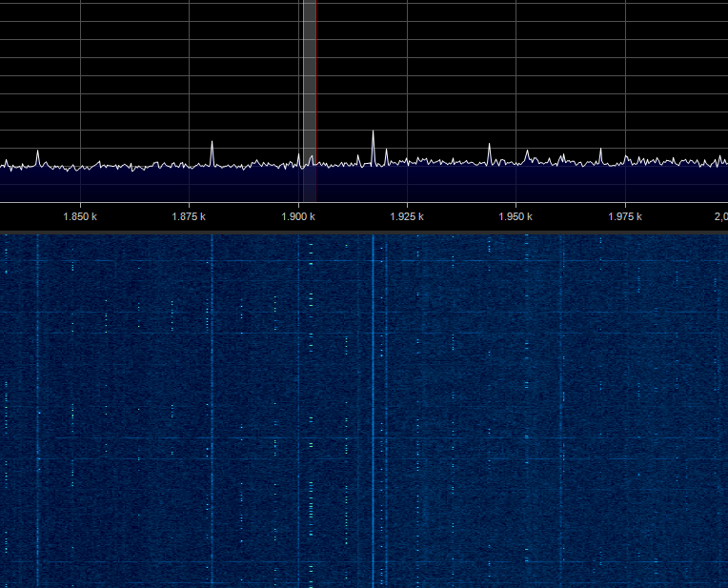Viewport: 728px width, 588px height.
Task: Click the 1.900 k frequency axis label
Action: coord(298,216)
